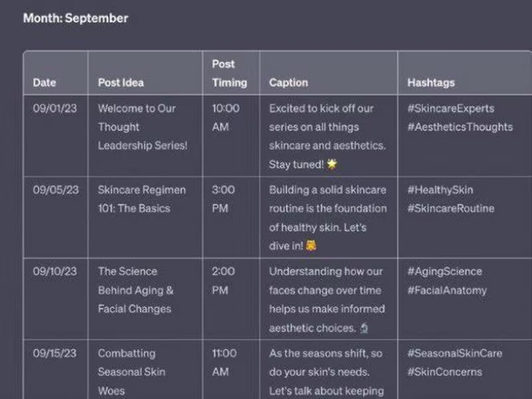This screenshot has height=399, width=532.
Task: Follow the #SkincareRoutine hashtag
Action: 450,208
